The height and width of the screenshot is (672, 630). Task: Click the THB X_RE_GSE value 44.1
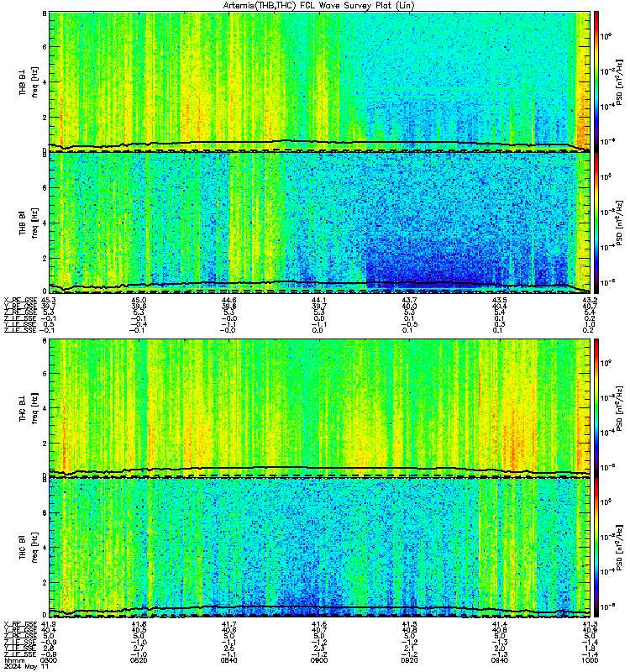pyautogui.click(x=319, y=300)
